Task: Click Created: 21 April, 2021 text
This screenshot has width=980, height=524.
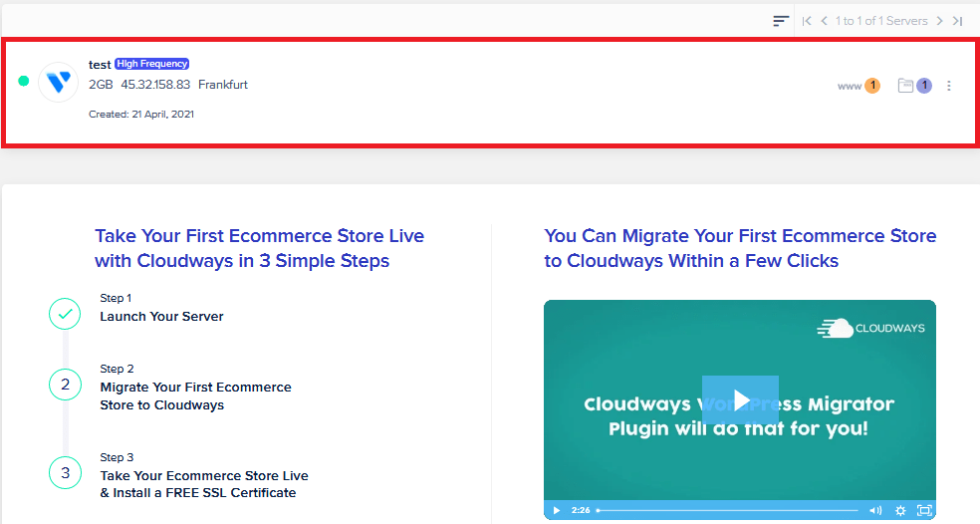Action: click(x=141, y=114)
